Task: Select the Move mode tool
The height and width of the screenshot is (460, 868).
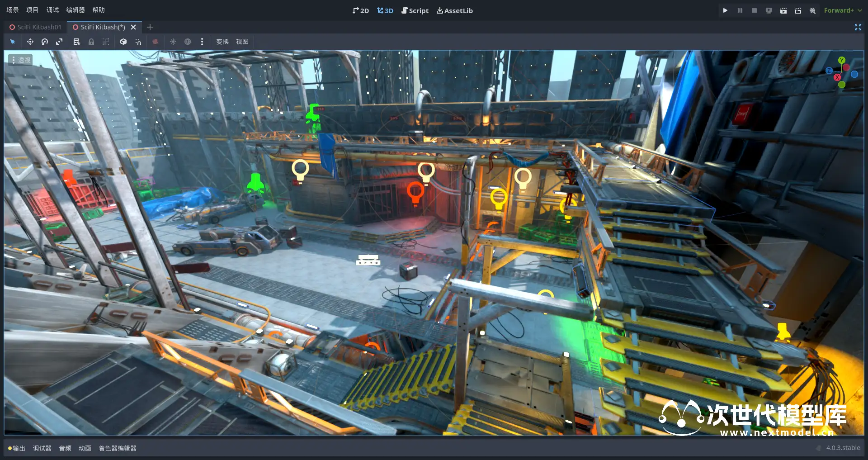Action: [30, 42]
